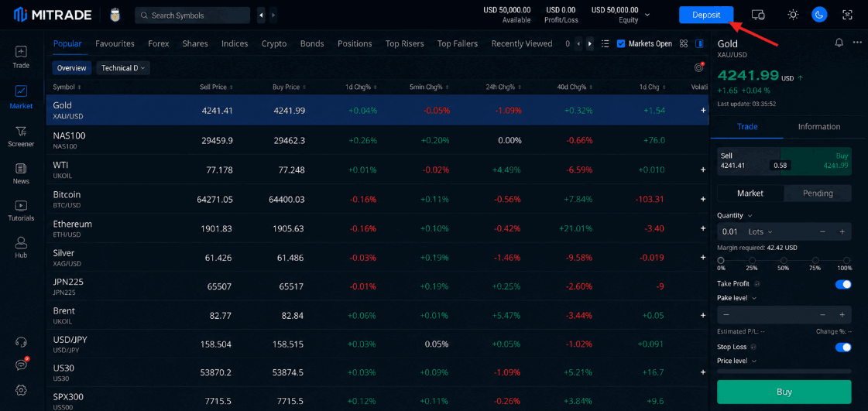Click the Mitrade logo
Image resolution: width=868 pixels, height=411 pixels.
point(53,15)
